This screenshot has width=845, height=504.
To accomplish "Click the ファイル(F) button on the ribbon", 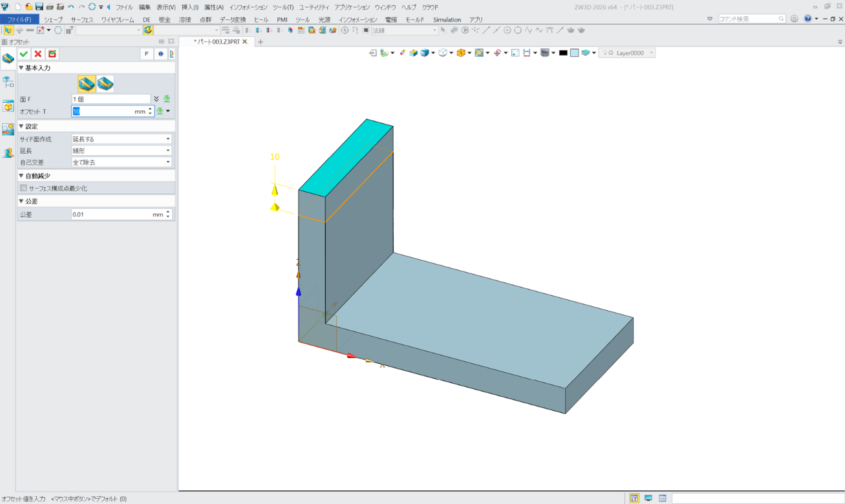I will 19,20.
